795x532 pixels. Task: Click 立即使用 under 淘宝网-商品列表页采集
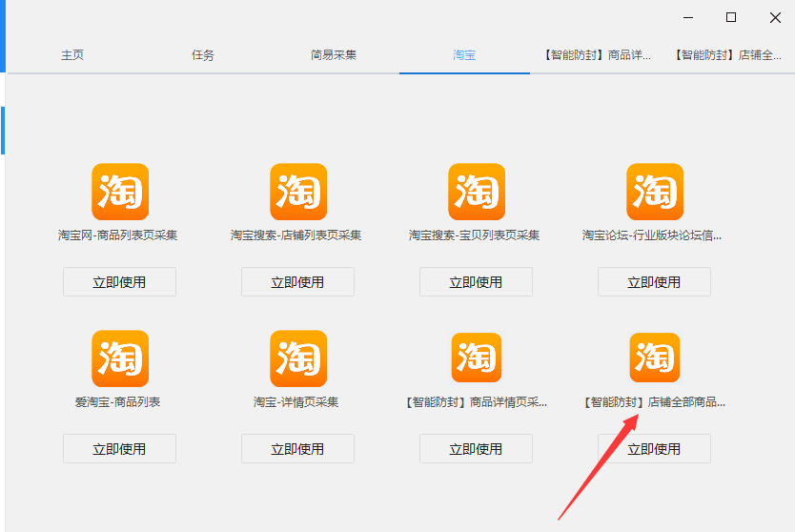pos(120,282)
